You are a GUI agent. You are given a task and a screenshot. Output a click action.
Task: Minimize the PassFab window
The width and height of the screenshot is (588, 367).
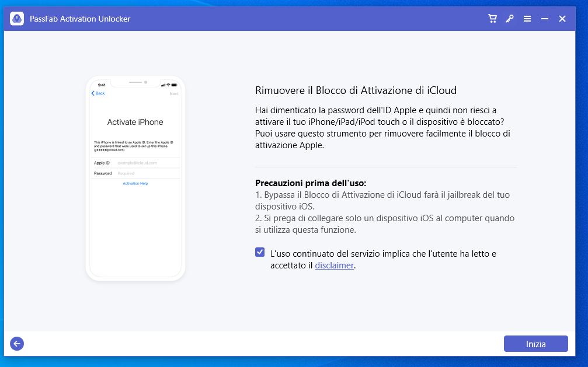click(x=545, y=18)
